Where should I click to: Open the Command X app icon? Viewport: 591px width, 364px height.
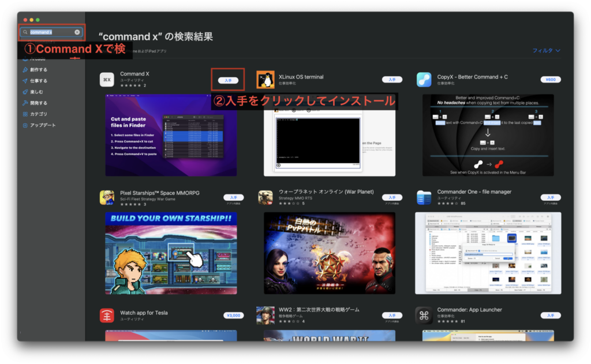(107, 79)
